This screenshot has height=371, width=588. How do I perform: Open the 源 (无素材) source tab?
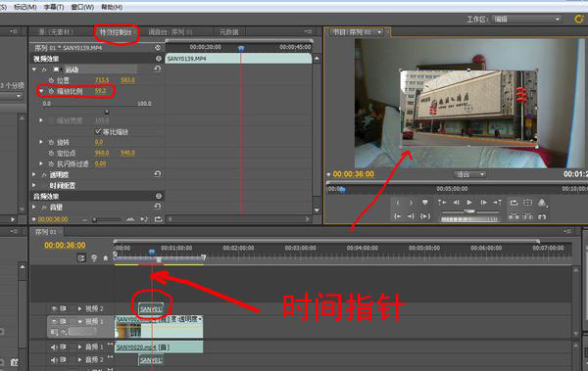click(x=56, y=32)
